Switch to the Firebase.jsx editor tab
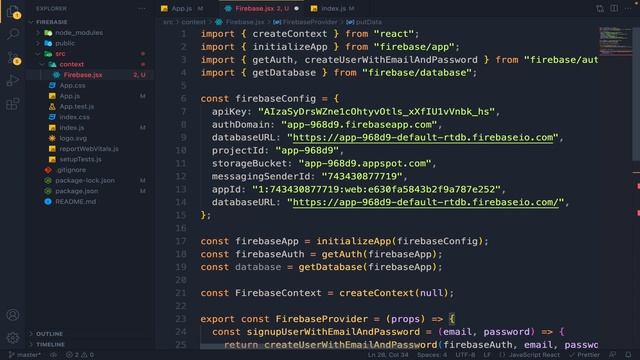The width and height of the screenshot is (640, 360). [x=262, y=9]
